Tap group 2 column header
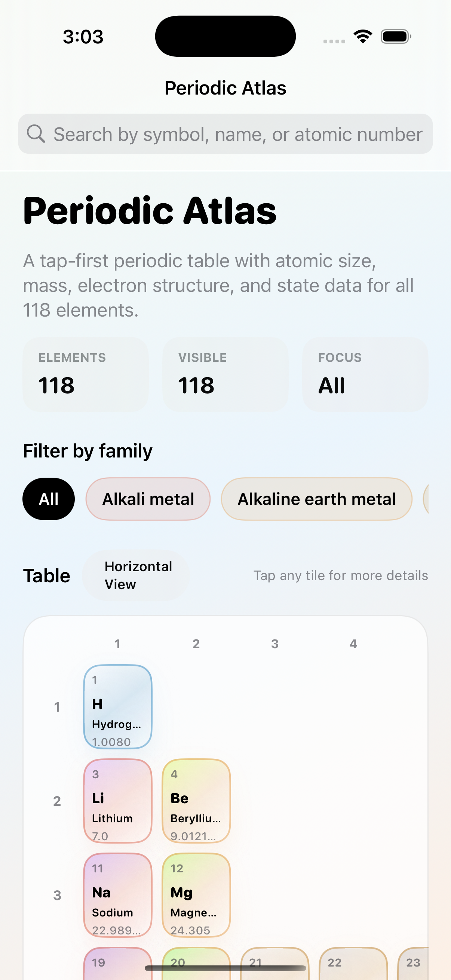The image size is (451, 980). 196,644
